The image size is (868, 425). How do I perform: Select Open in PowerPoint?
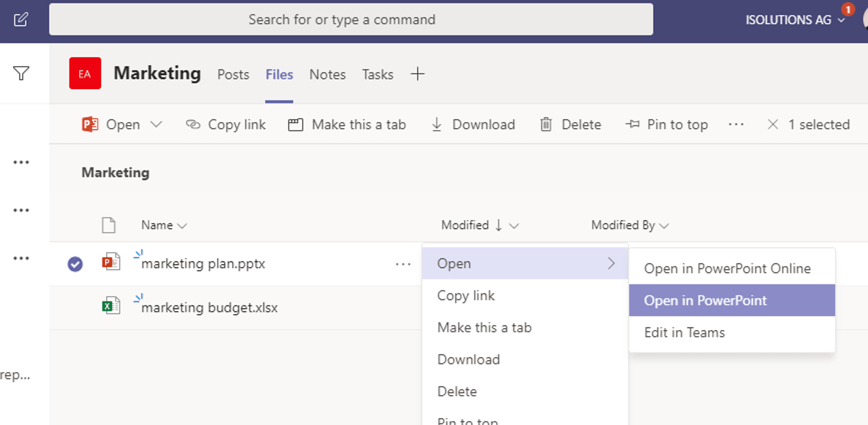click(732, 300)
